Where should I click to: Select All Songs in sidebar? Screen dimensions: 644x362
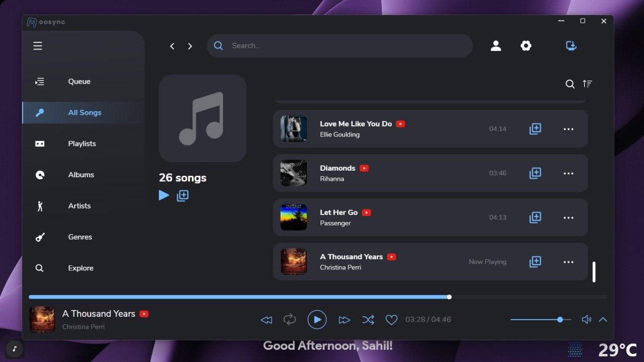[x=84, y=113]
